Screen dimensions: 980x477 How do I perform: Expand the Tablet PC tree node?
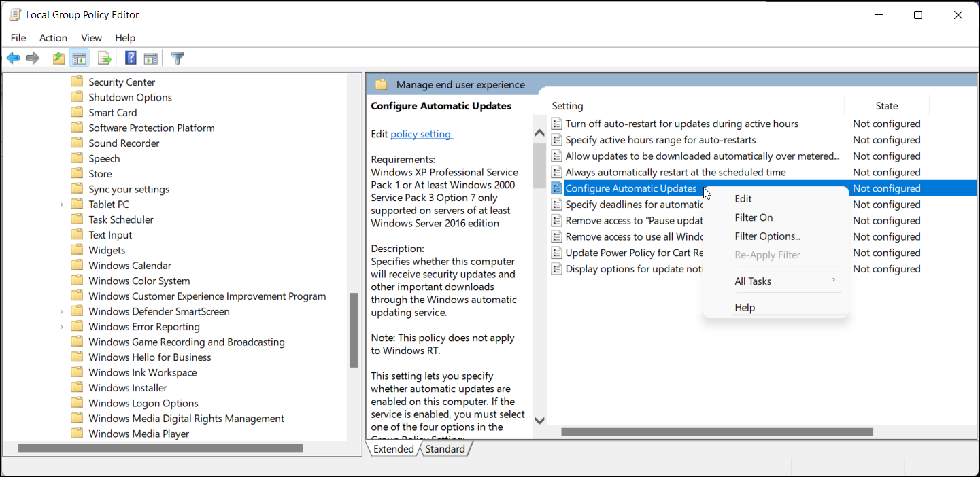coord(61,204)
